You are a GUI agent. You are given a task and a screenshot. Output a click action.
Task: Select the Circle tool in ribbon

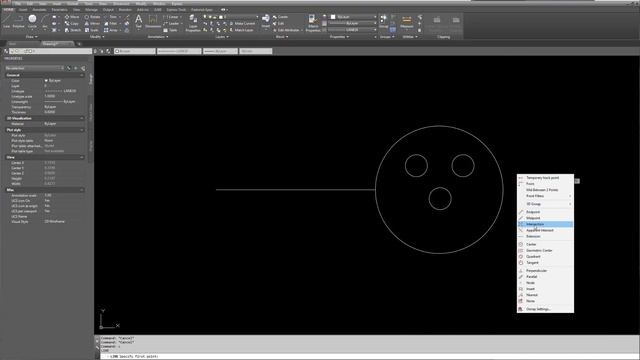[x=32, y=21]
